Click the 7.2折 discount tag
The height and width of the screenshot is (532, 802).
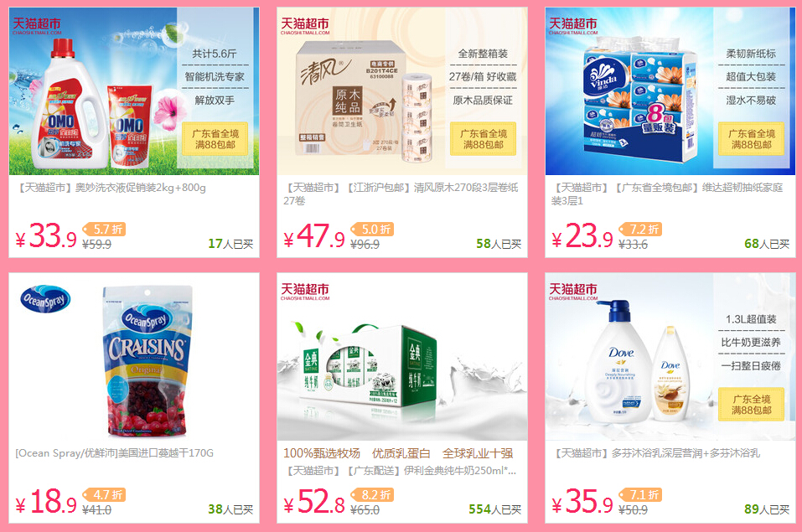click(640, 229)
